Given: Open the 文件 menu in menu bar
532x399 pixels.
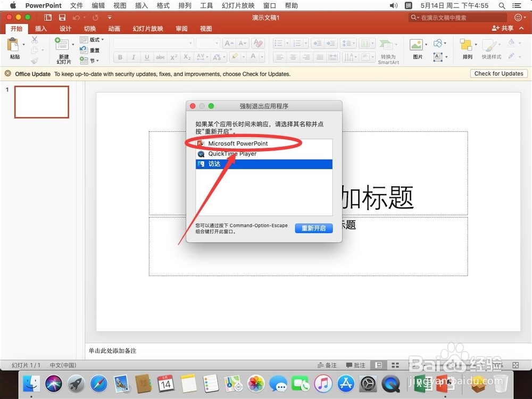Looking at the screenshot, I should 76,5.
